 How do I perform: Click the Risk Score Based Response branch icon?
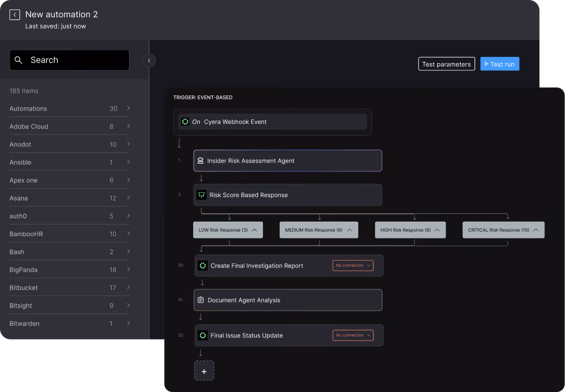(x=202, y=195)
